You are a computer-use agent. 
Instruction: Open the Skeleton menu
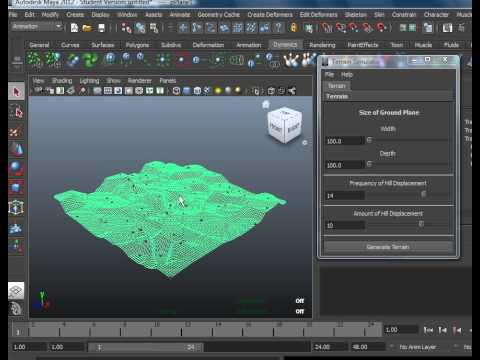[x=355, y=15]
